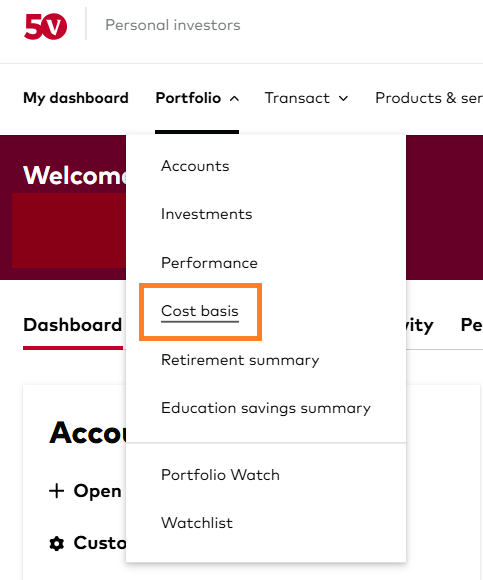483x580 pixels.
Task: Open the Watchlist entry
Action: coord(197,523)
